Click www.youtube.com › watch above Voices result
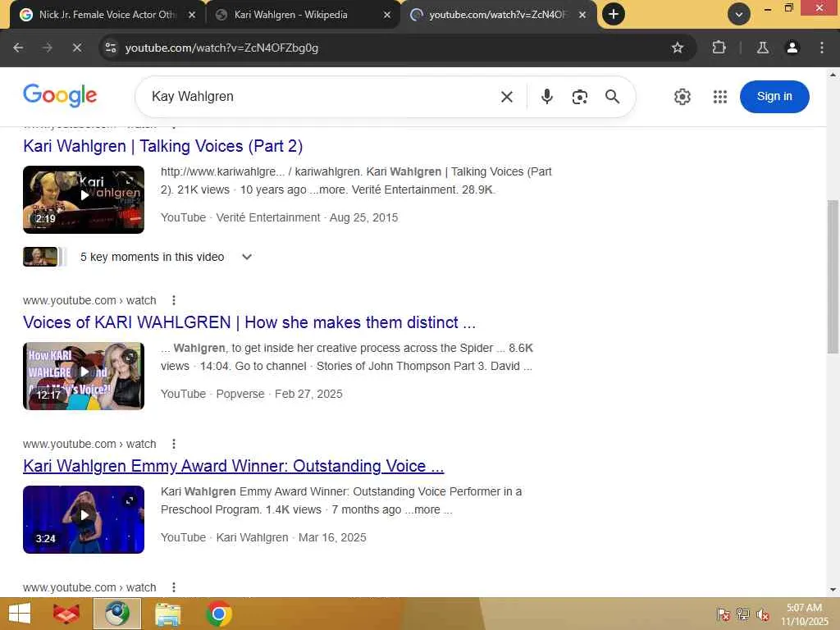Screen dimensions: 840x630 [89, 300]
